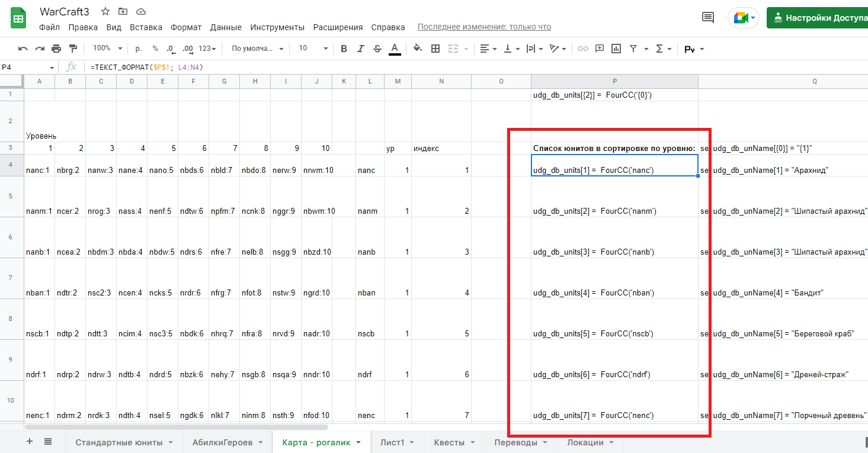
Task: Open the 123 number formats dropdown
Action: (207, 49)
